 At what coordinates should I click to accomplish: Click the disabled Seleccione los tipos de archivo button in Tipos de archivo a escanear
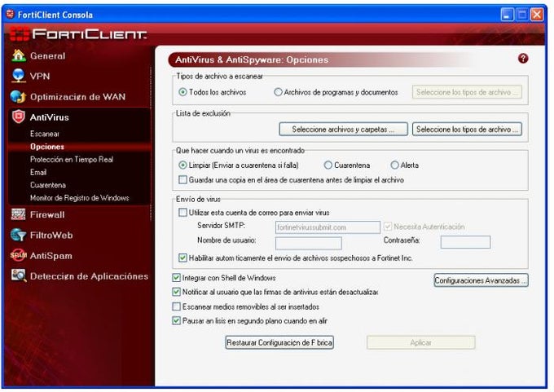pos(467,92)
